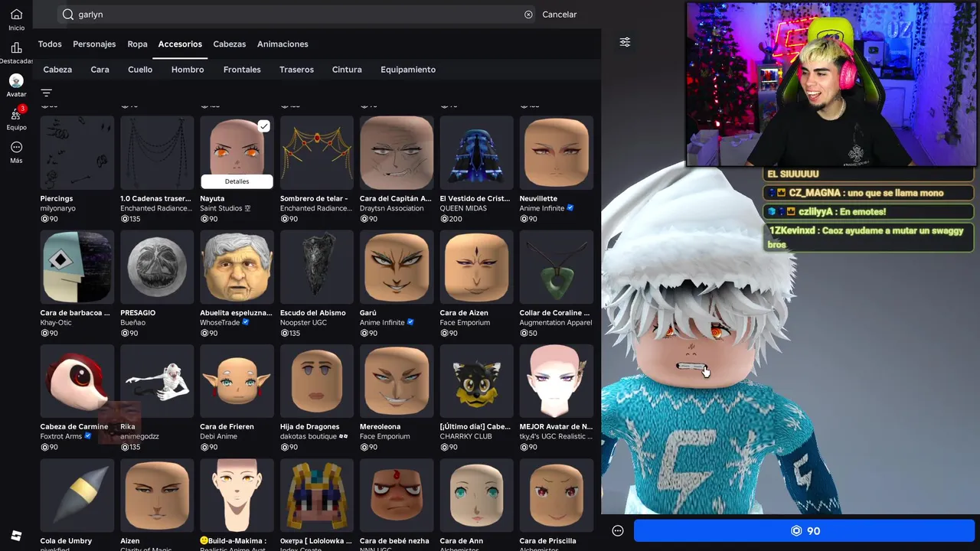Select the Accesorios tab

click(180, 44)
